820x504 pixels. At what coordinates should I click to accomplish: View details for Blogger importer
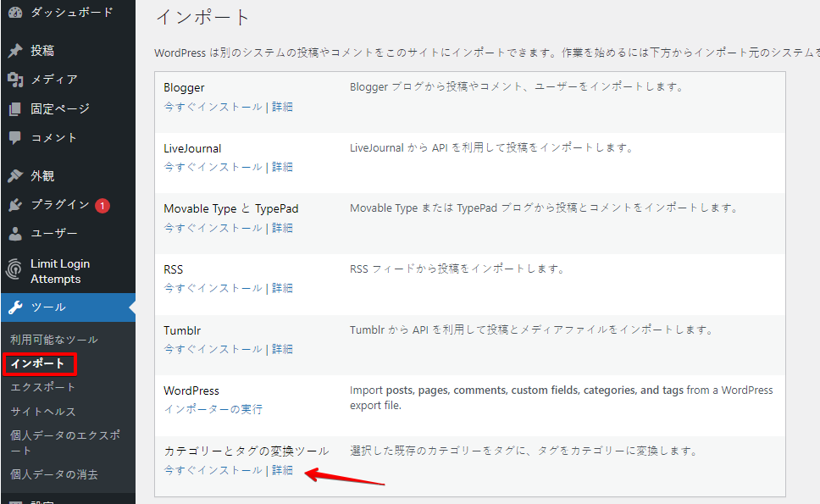click(x=282, y=107)
